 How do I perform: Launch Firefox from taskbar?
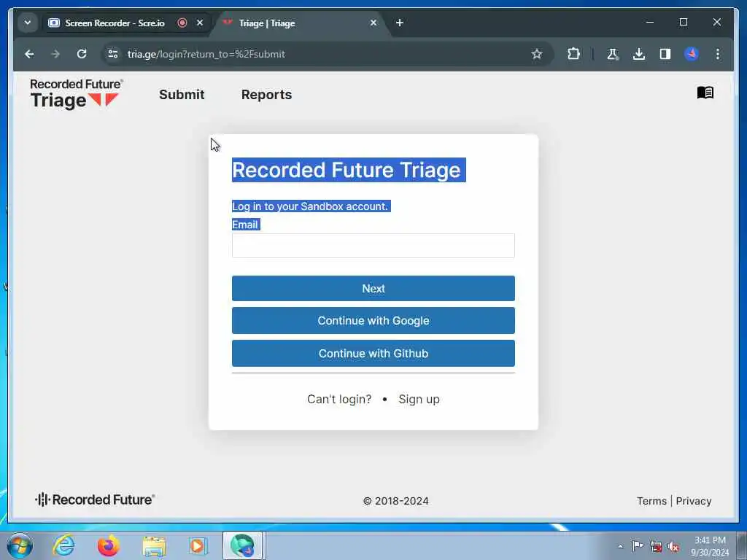(x=108, y=545)
